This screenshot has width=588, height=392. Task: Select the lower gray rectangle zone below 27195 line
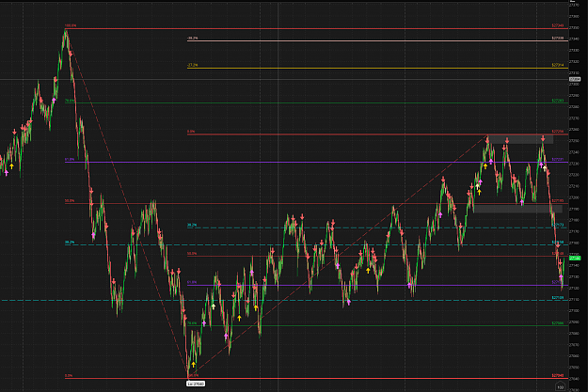click(517, 209)
